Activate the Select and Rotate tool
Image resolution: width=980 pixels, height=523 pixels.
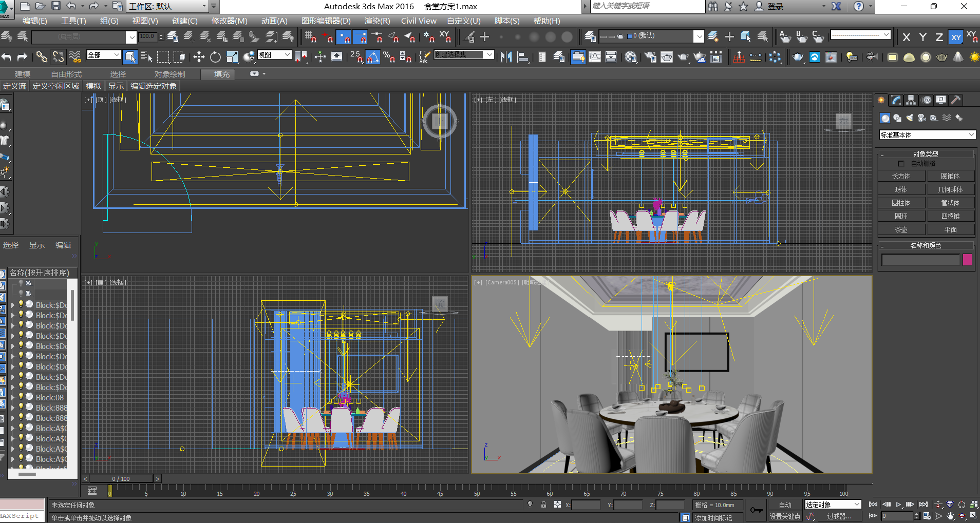[215, 57]
